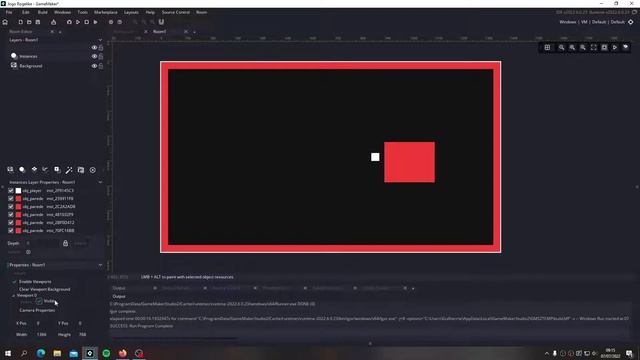Create a new asset layer icon
Viewport: 640px width, 360px height.
pyautogui.click(x=57, y=170)
